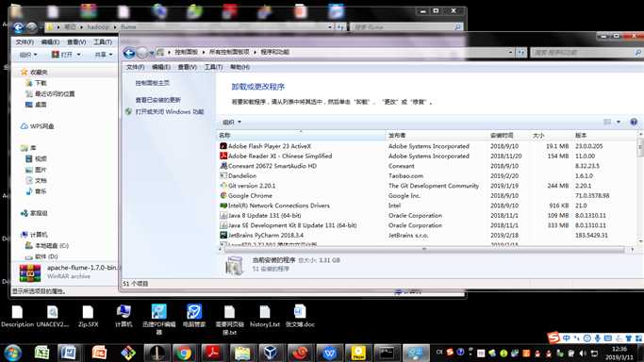
Task: Select the Adobe Reader XI row icon
Action: pos(223,156)
